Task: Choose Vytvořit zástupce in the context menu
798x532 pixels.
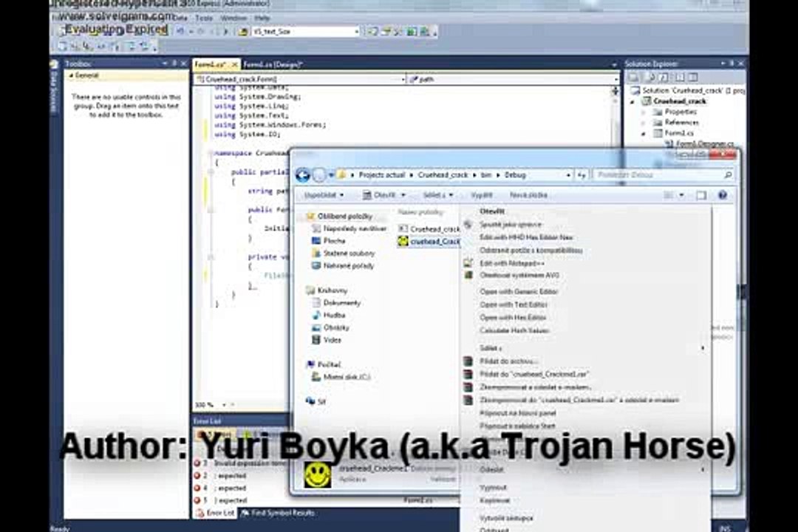Action: [506, 518]
